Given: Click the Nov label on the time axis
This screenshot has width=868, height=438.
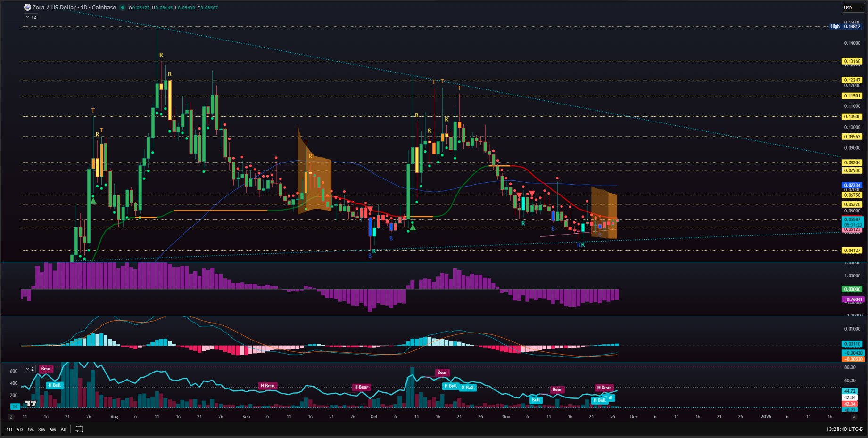Looking at the screenshot, I should [506, 417].
